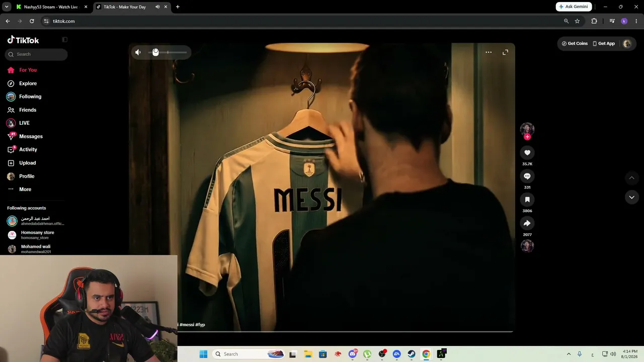Go to the next video
The image size is (644, 362).
[632, 197]
